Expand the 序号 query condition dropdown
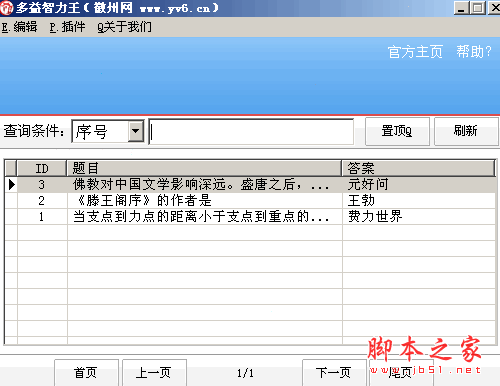This screenshot has width=500, height=386. click(x=136, y=131)
